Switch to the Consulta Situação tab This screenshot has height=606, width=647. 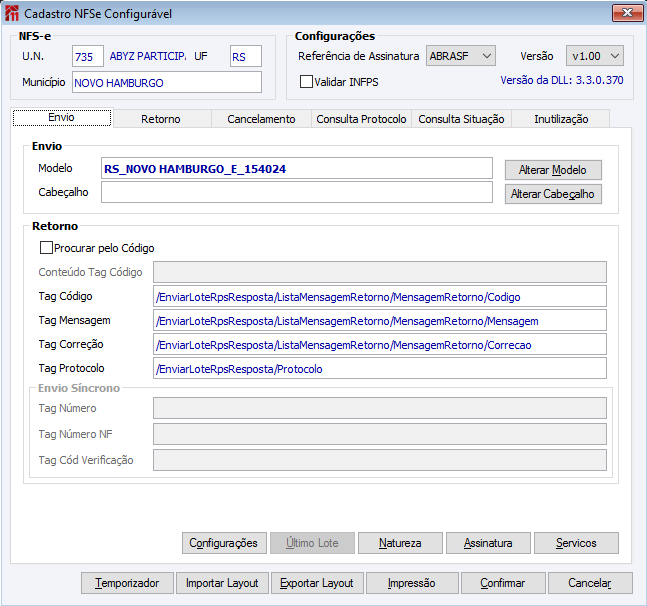(x=461, y=119)
